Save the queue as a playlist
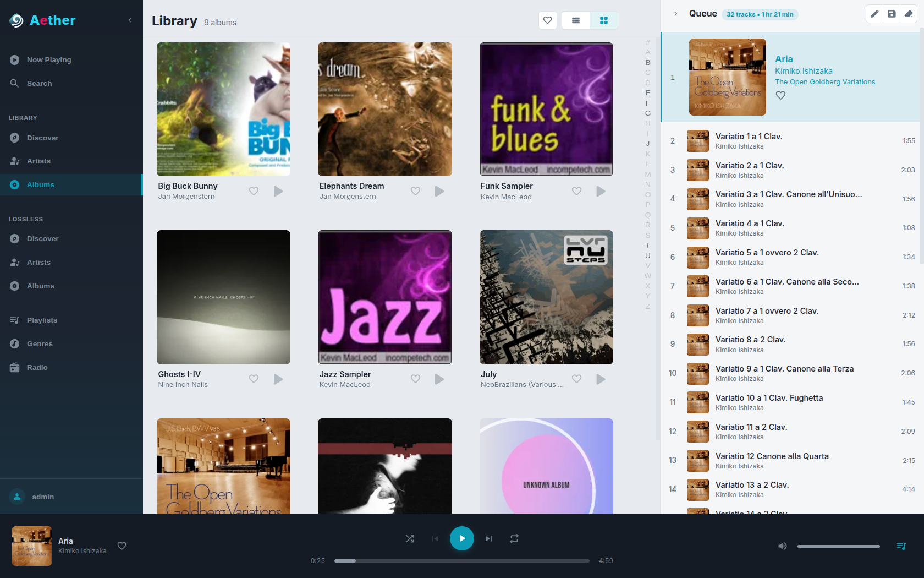Image resolution: width=924 pixels, height=578 pixels. pos(892,14)
